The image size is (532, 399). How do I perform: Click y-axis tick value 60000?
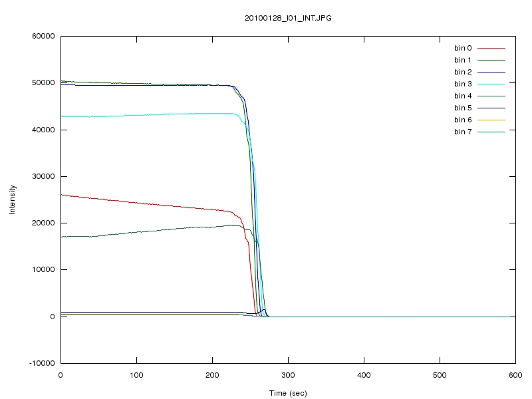point(43,37)
